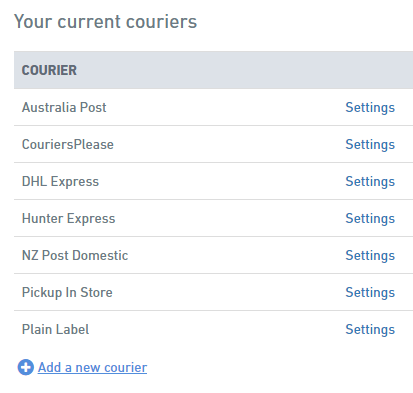Select the Plain Label courier name
Screen dimensions: 413x393
[x=55, y=329]
